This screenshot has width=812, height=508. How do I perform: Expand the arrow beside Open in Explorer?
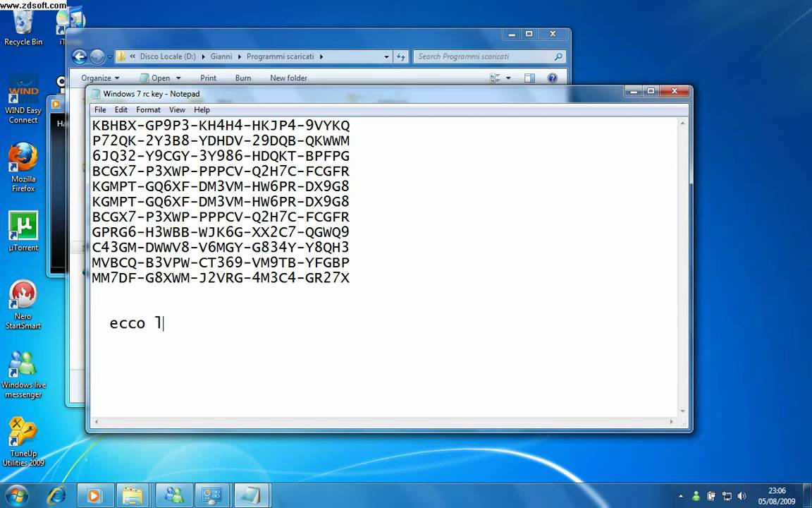point(178,78)
